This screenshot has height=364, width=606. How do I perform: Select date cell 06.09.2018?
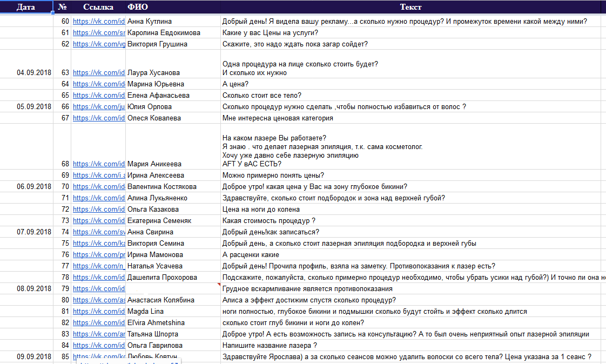pos(26,186)
